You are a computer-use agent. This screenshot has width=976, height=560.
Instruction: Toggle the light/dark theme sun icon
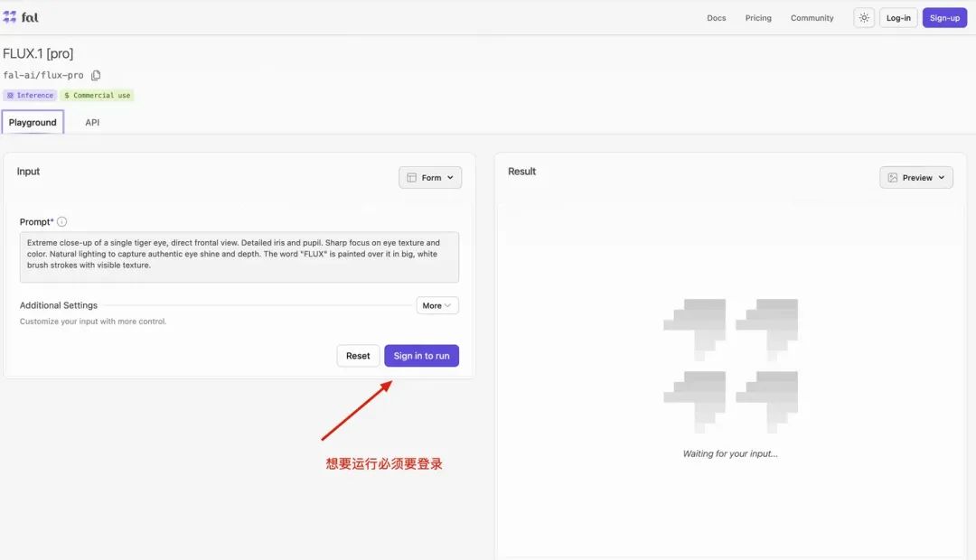tap(864, 18)
